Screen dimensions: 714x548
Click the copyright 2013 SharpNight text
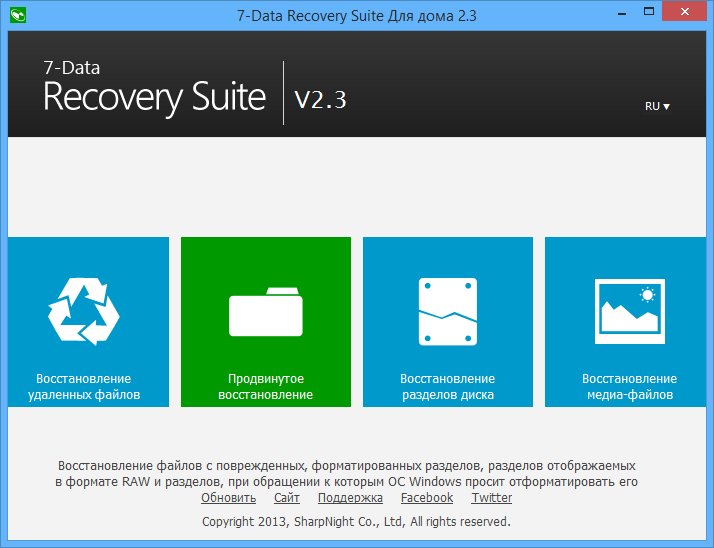tap(357, 522)
